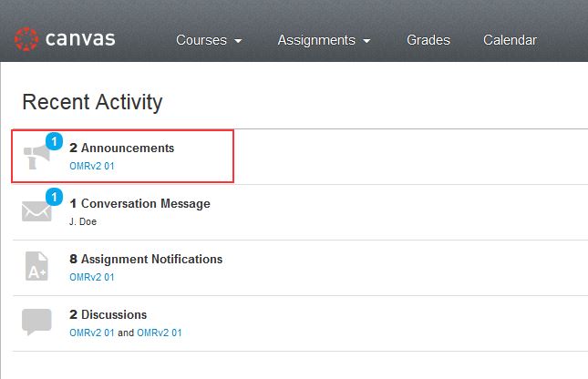Click the unread badge on conversation message
The height and width of the screenshot is (379, 588).
coord(54,197)
